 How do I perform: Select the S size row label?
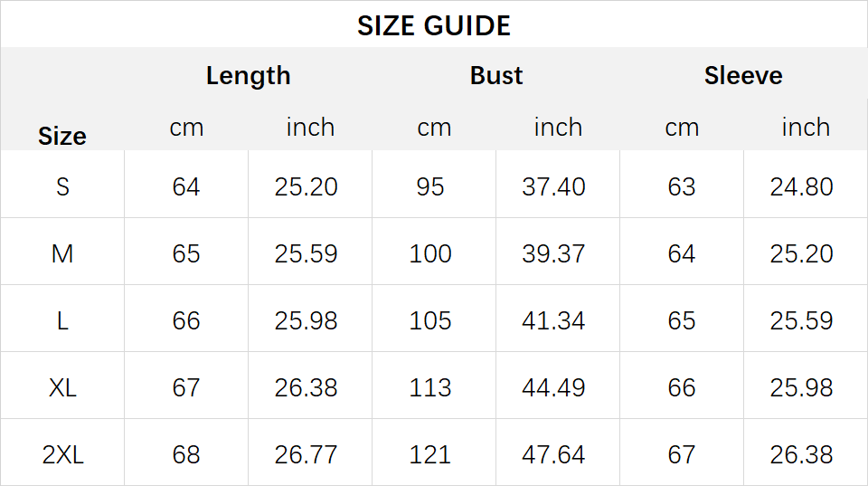[x=62, y=186]
